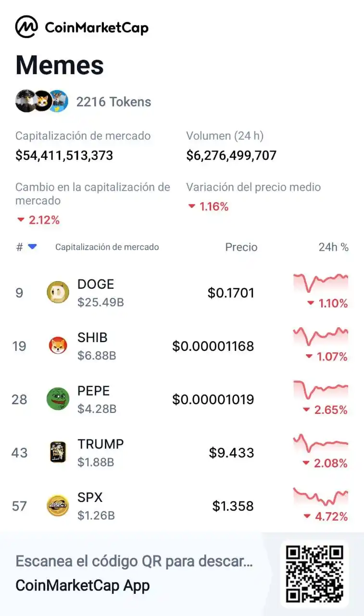Select the TRUMP ticker name

(x=100, y=444)
